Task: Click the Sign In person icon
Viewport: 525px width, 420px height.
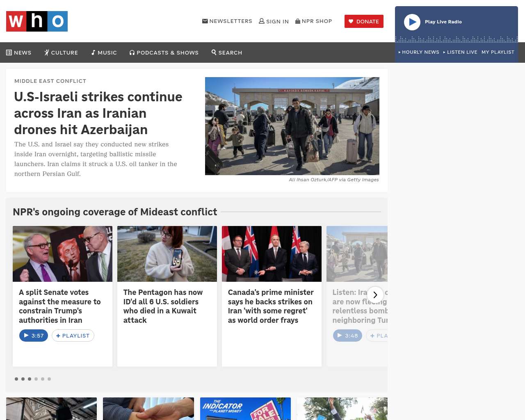Action: (x=262, y=21)
